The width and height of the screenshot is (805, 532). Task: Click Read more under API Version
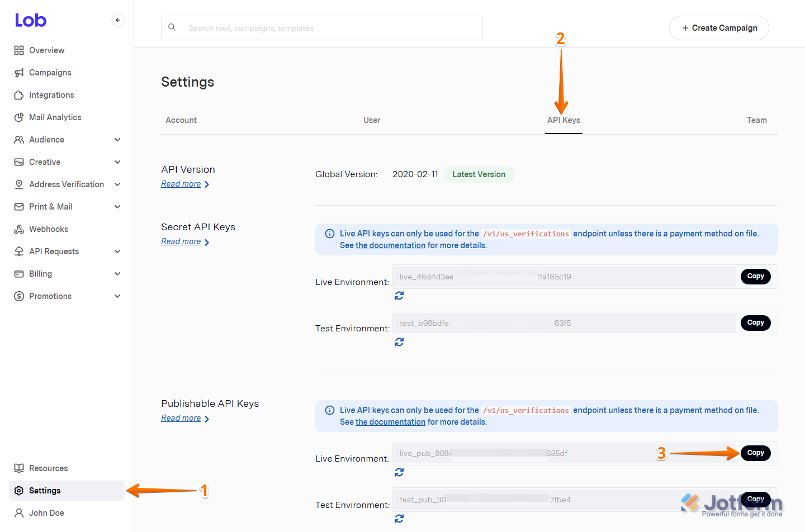click(181, 183)
